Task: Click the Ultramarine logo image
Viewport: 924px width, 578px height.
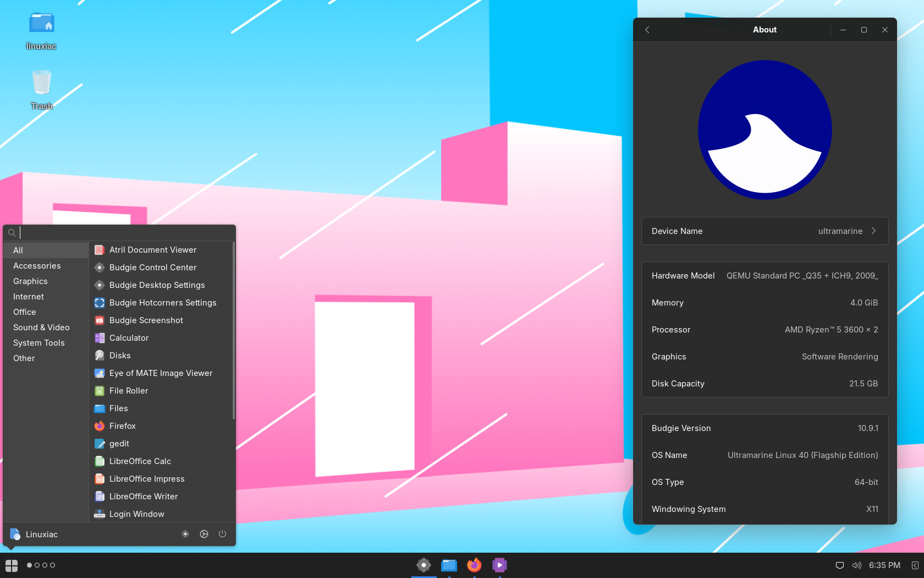Action: point(765,130)
